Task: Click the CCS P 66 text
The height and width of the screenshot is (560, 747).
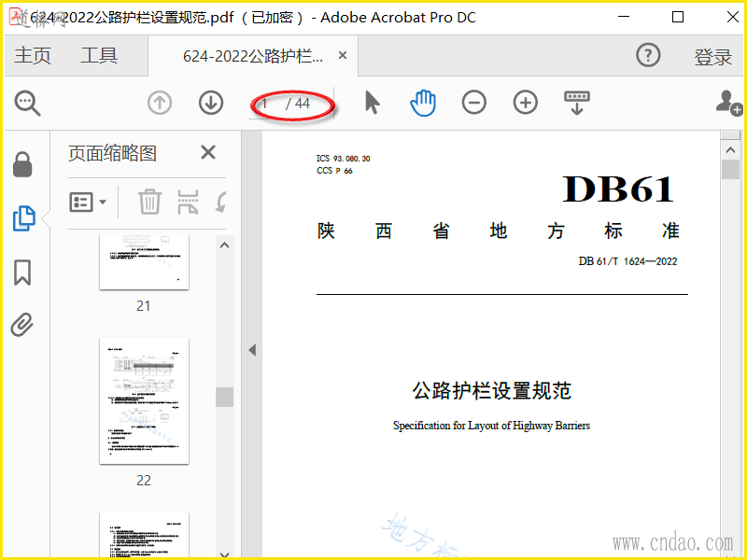Action: tap(334, 171)
